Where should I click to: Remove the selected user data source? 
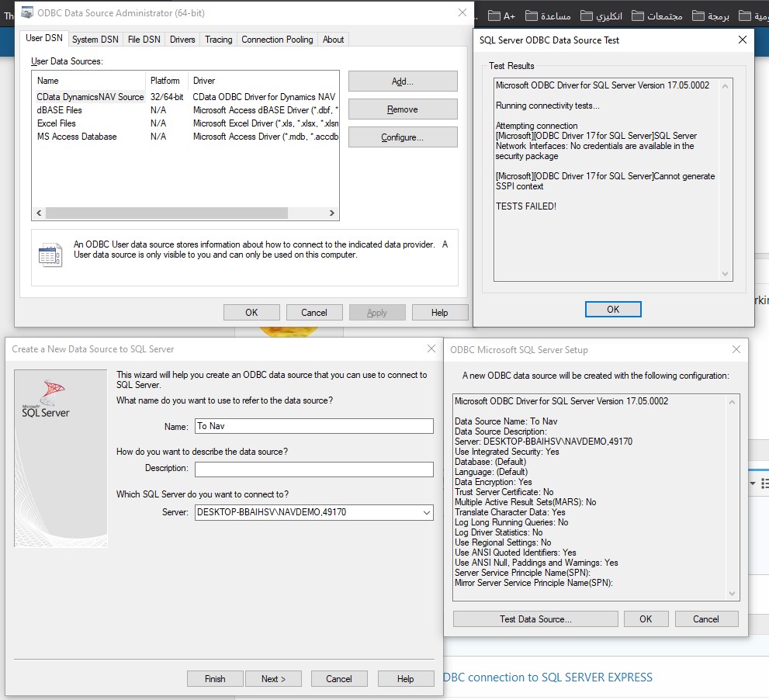pos(403,109)
